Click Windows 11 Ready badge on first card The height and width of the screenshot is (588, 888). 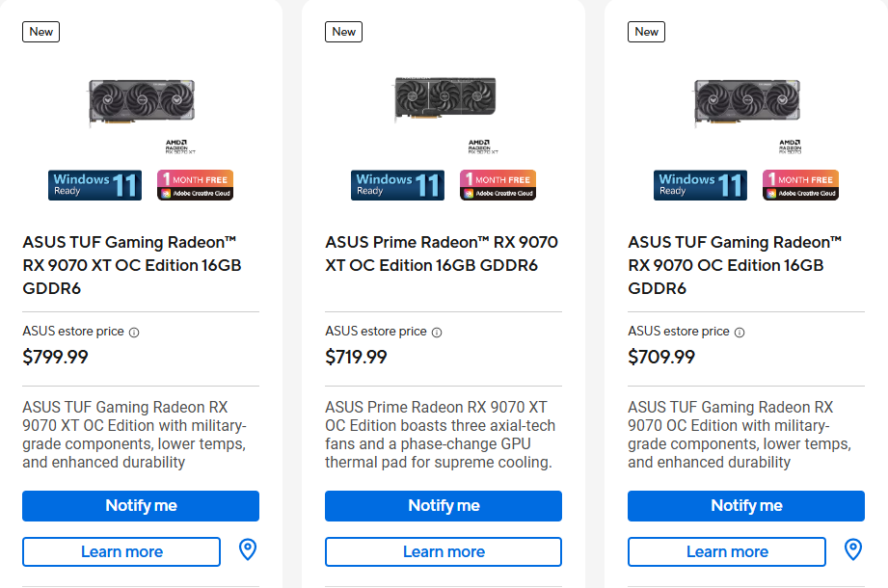tap(94, 185)
